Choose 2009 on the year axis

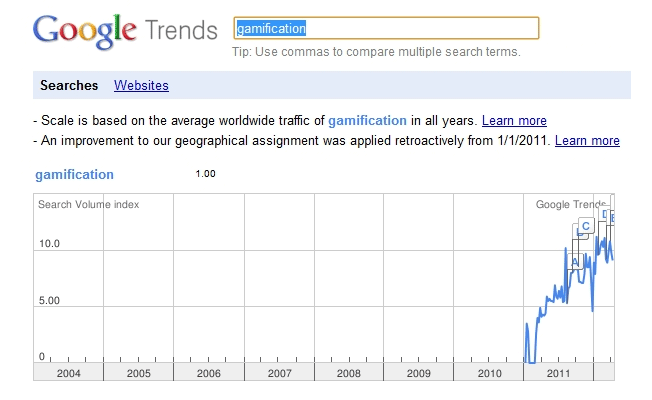tap(418, 373)
